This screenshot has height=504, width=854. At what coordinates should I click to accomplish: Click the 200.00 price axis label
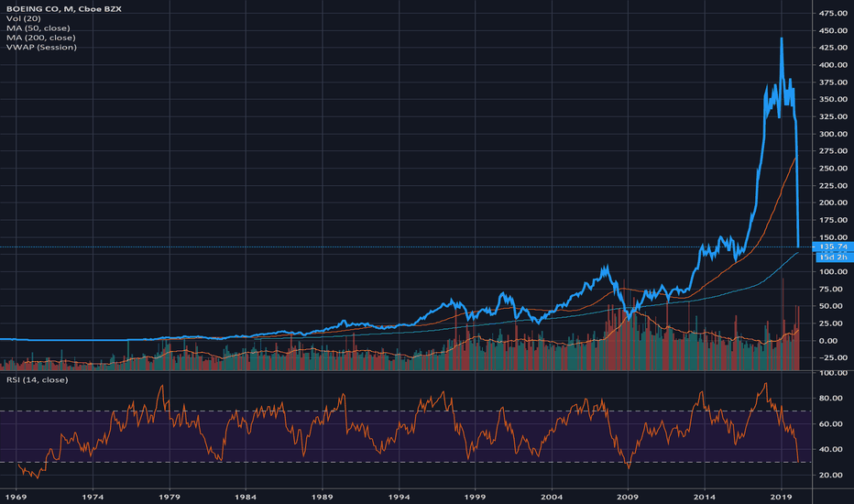(833, 203)
